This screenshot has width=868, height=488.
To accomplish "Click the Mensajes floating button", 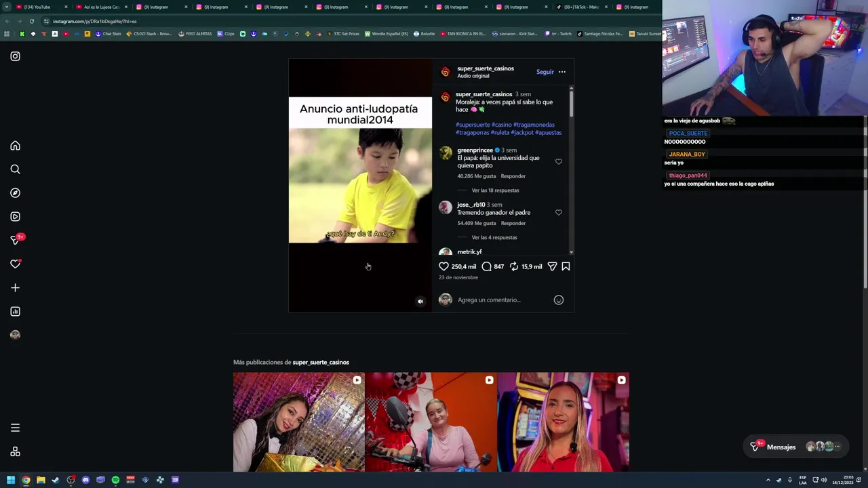I will point(795,447).
